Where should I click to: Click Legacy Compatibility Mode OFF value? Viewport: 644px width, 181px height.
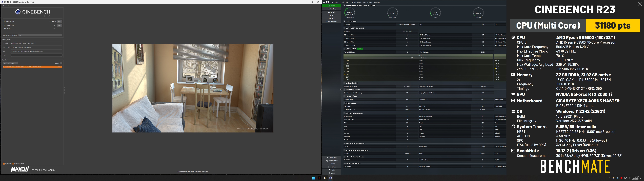[x=482, y=93]
